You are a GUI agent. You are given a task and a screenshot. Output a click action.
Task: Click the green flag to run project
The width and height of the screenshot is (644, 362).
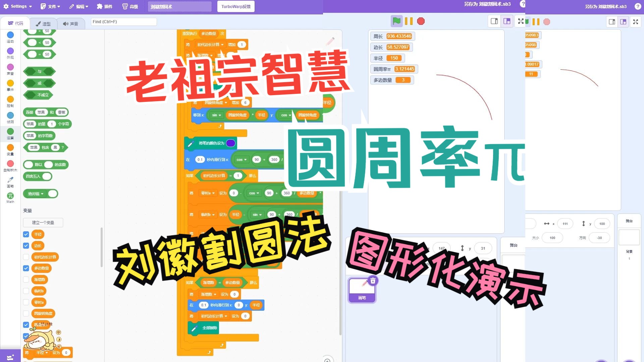point(396,21)
